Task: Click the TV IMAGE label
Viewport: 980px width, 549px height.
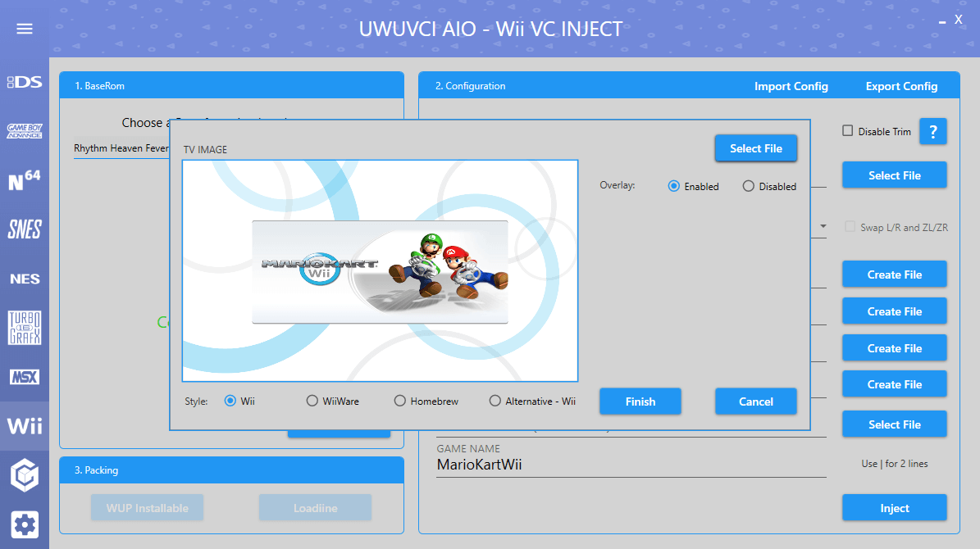Action: [x=205, y=149]
